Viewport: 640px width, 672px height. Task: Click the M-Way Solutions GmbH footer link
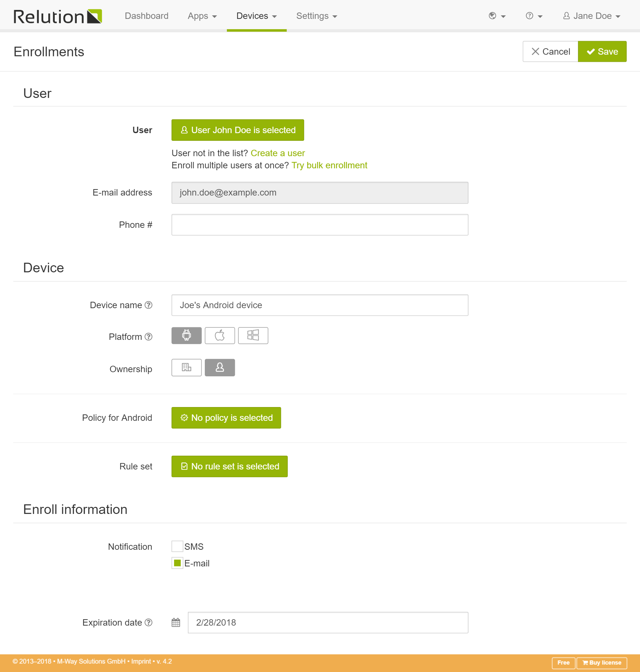(x=91, y=661)
